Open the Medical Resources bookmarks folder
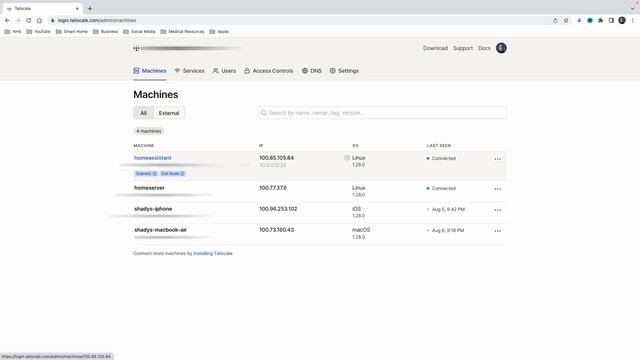Screen dimensions: 640x360 pos(182,31)
